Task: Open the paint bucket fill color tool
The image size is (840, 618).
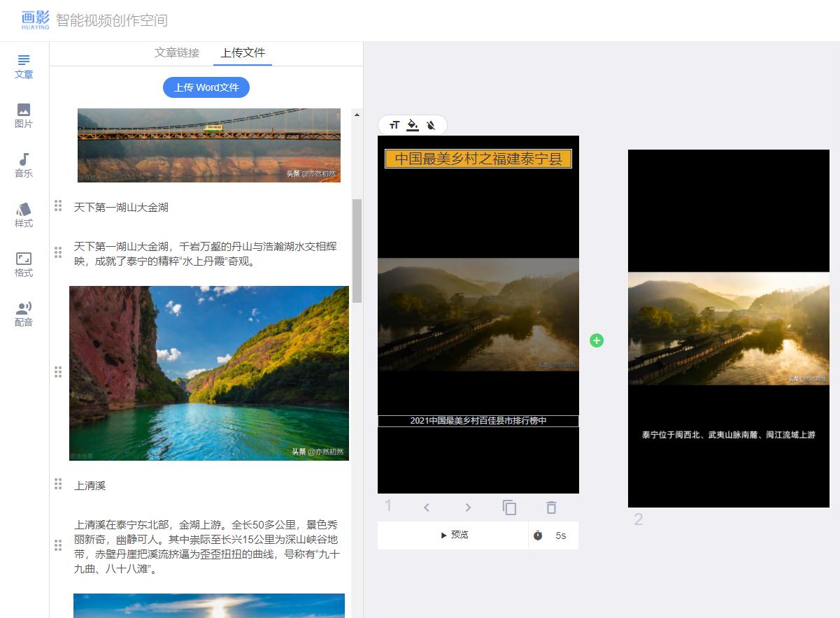Action: click(x=412, y=124)
